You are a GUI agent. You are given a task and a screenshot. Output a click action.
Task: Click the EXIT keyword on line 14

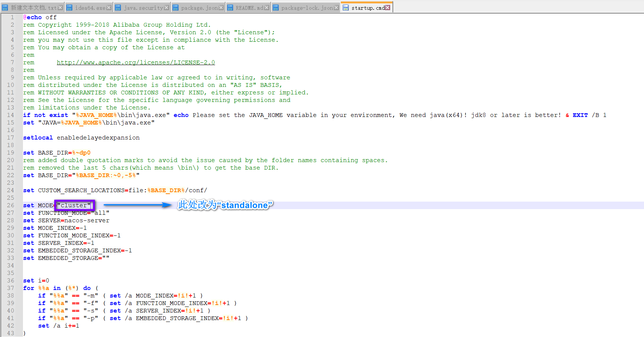[580, 115]
